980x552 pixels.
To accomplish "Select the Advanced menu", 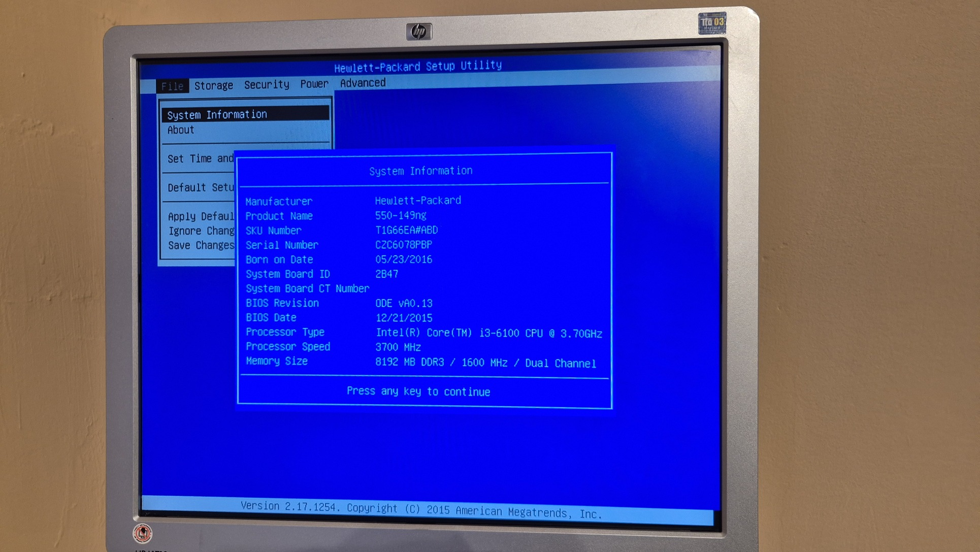I will [363, 83].
